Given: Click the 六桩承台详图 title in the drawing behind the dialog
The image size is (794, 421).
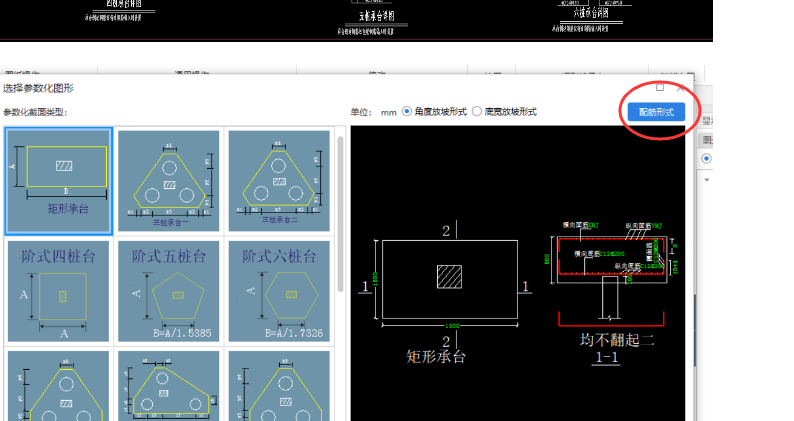Looking at the screenshot, I should pos(590,13).
